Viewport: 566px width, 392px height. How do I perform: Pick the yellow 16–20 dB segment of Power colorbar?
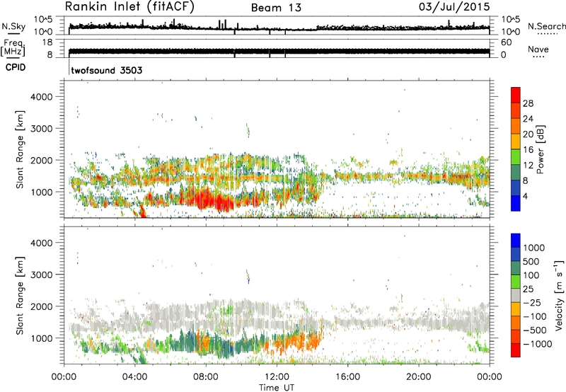point(516,142)
